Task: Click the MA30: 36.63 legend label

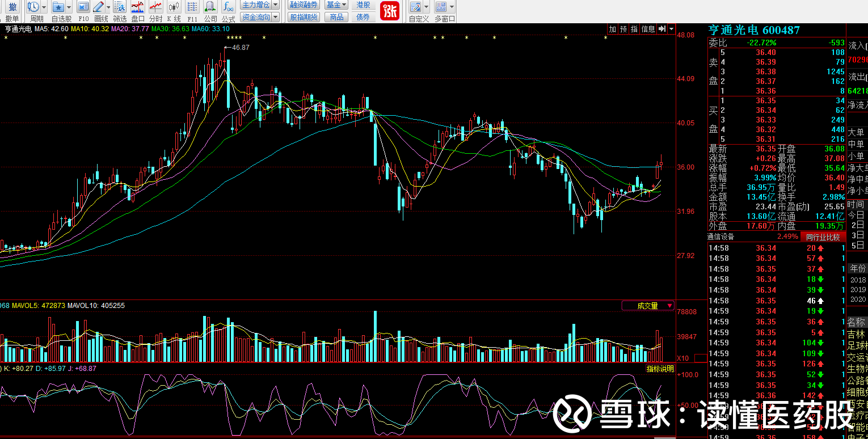Action: pos(170,29)
